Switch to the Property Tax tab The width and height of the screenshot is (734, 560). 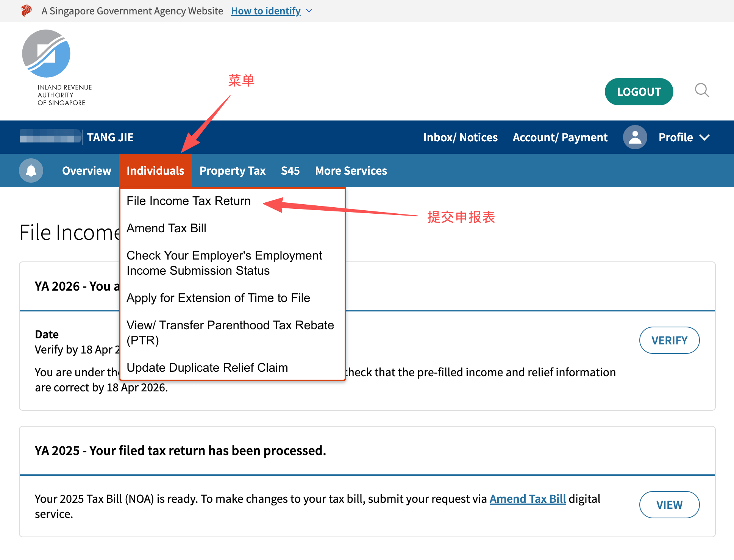[233, 171]
